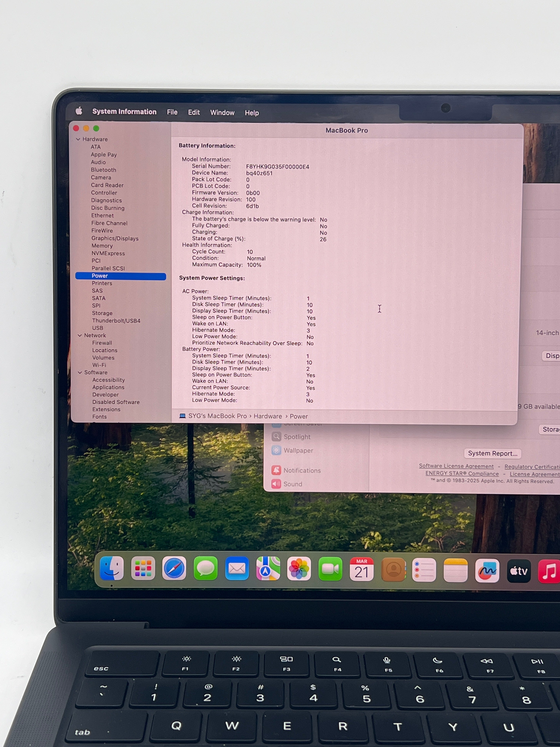This screenshot has height=747, width=560.
Task: Open Contacts from the Dock
Action: pyautogui.click(x=393, y=570)
